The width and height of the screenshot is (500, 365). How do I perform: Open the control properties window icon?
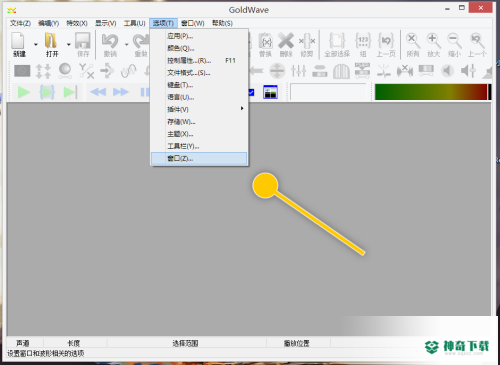pyautogui.click(x=270, y=92)
